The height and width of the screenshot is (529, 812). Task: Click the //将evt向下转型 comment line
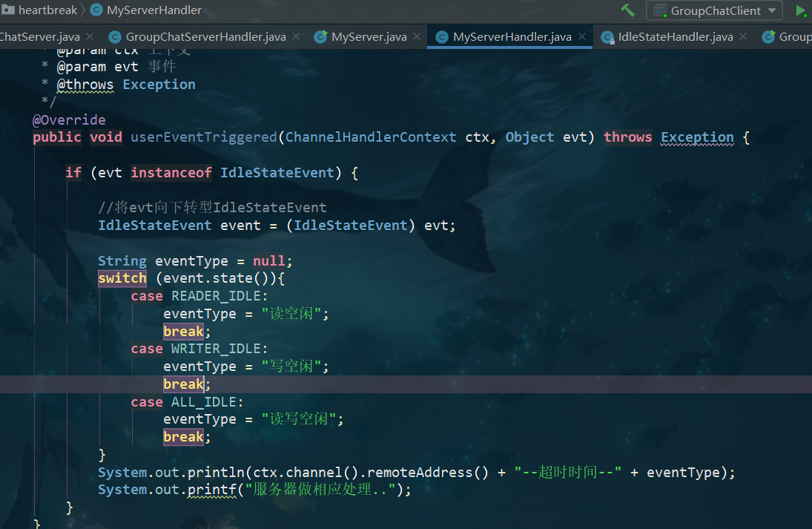point(212,207)
